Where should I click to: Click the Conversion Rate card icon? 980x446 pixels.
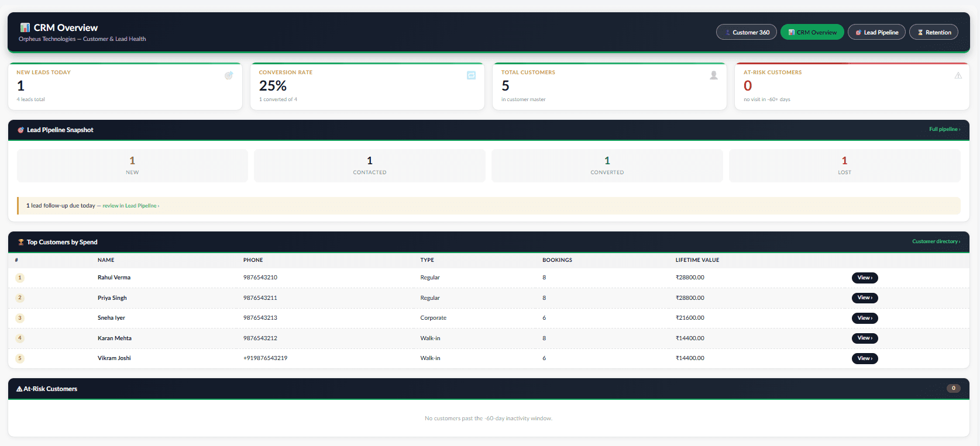472,75
